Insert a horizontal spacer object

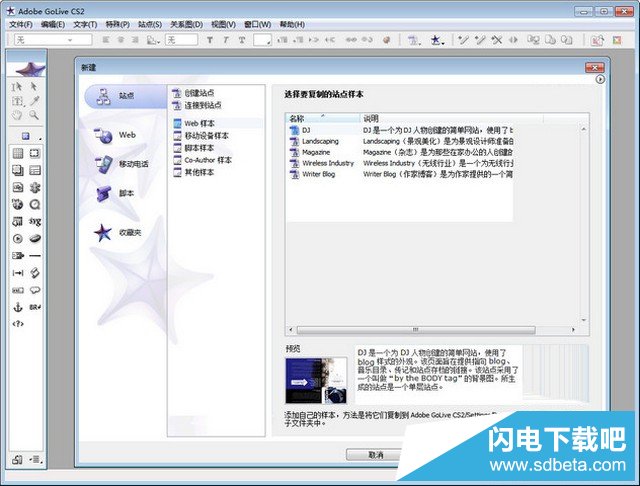pyautogui.click(x=18, y=273)
